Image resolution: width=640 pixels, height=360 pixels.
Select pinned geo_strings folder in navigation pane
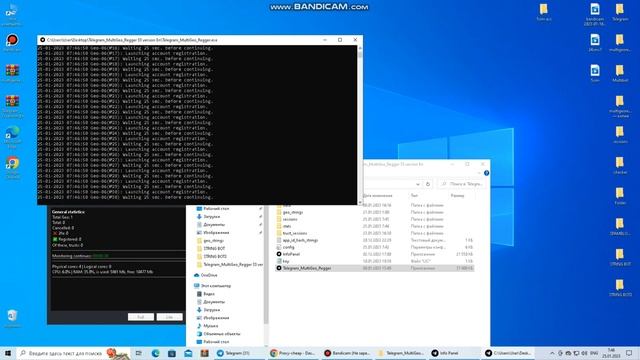[x=210, y=240]
